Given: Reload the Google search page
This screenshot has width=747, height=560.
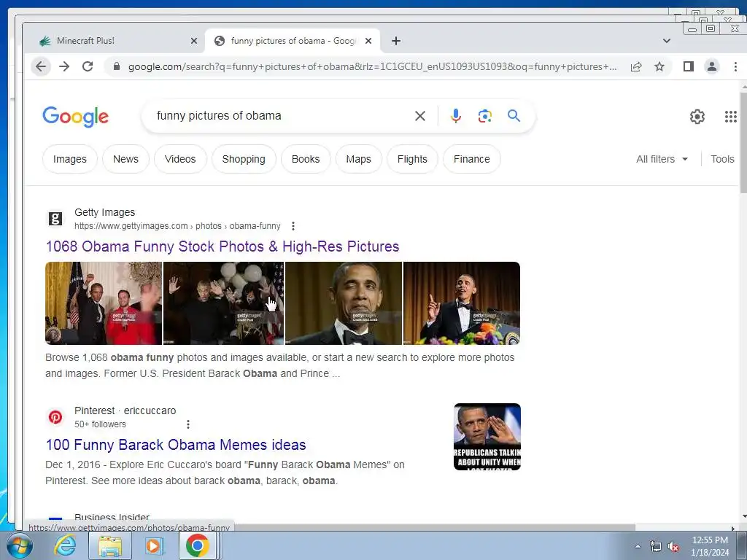Looking at the screenshot, I should [x=88, y=66].
